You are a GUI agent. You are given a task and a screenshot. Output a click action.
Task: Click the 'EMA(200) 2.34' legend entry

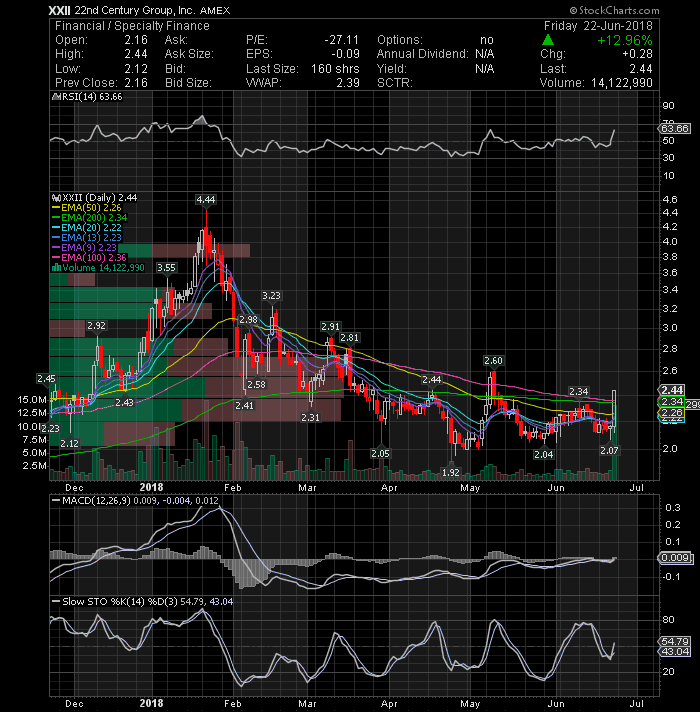click(x=89, y=218)
